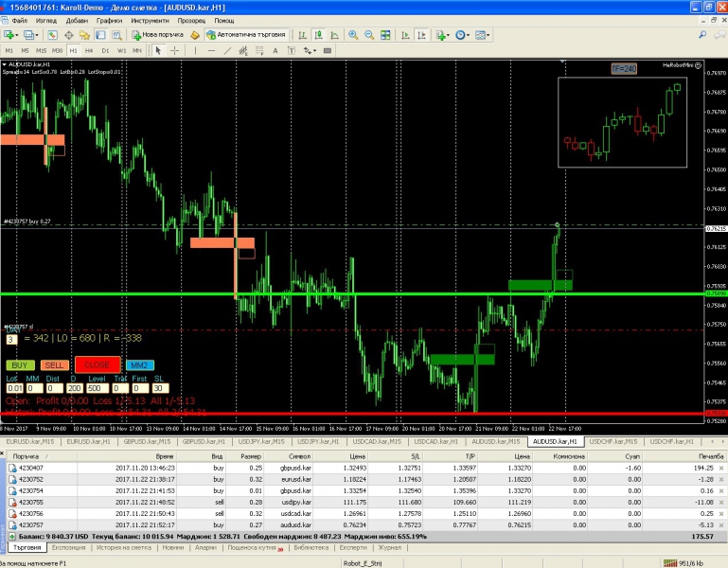Close order 4230407 with its X
Image resolution: width=728 pixels, height=568 pixels.
721,469
